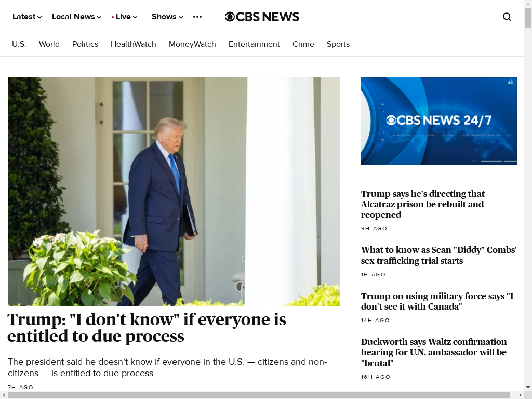532x399 pixels.
Task: Expand the Latest dropdown
Action: tap(27, 17)
